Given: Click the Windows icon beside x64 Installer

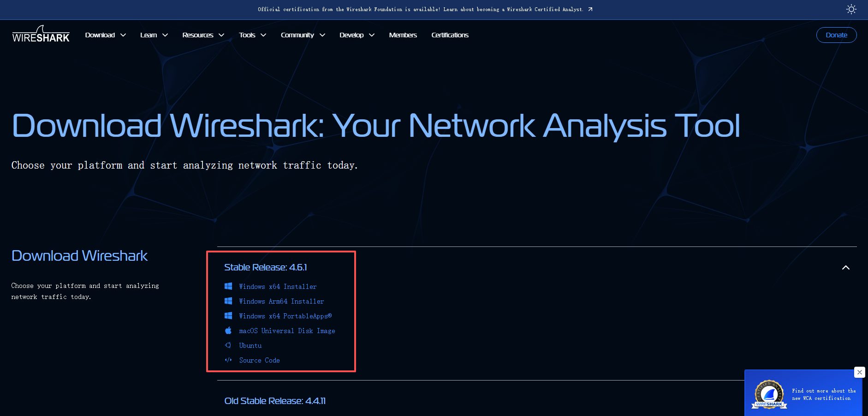Looking at the screenshot, I should 228,286.
